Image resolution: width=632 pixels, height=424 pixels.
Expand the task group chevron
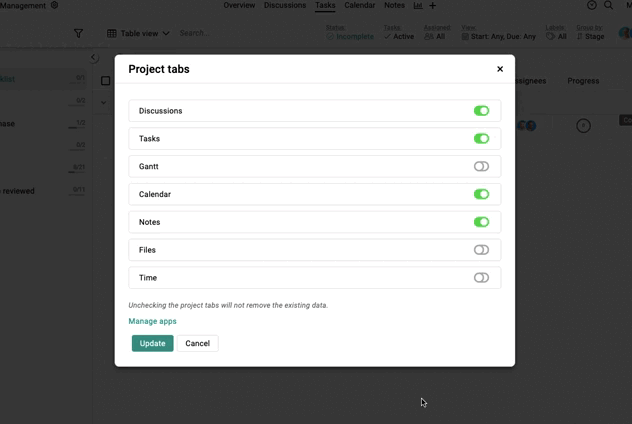pos(104,102)
